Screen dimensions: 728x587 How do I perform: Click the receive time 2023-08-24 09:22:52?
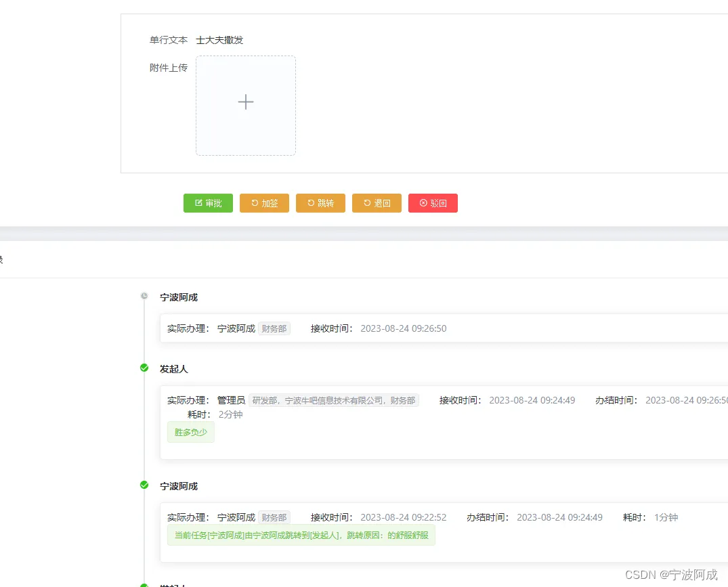404,517
